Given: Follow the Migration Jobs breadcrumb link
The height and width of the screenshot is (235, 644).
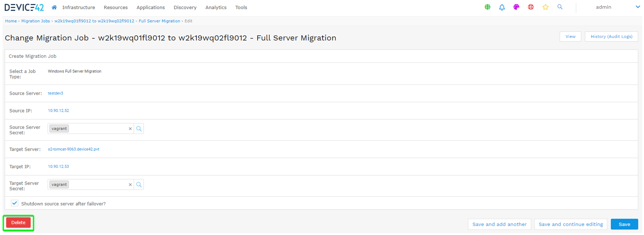Looking at the screenshot, I should coord(35,21).
